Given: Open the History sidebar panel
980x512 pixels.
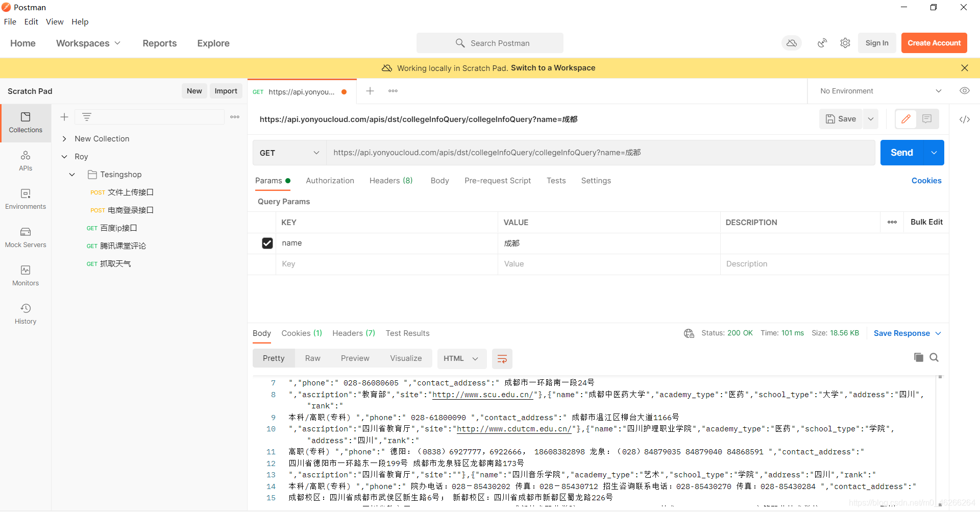Looking at the screenshot, I should point(26,314).
